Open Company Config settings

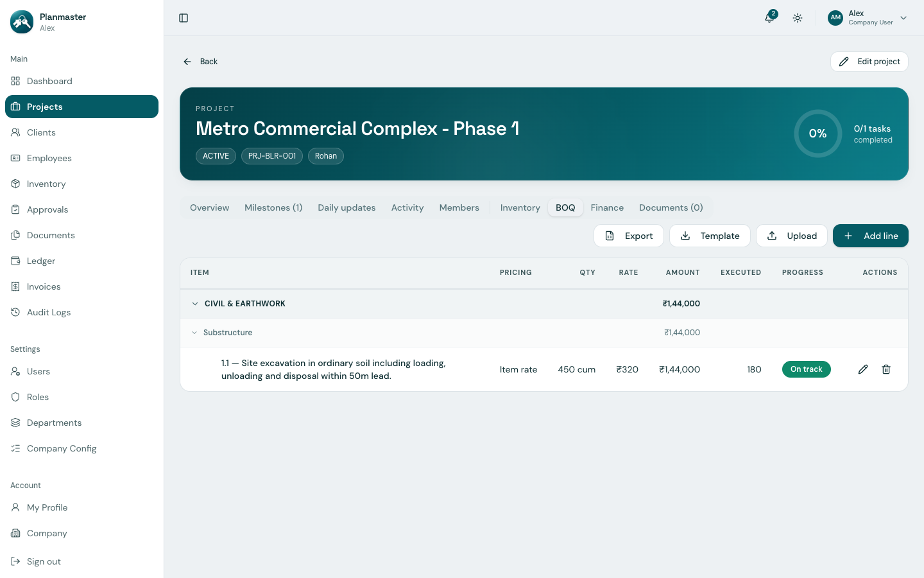coord(81,448)
